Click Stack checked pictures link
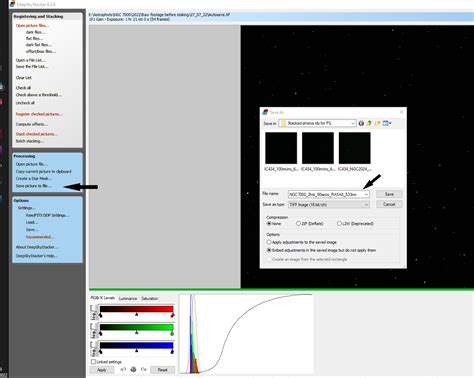474x378 pixels. [37, 134]
